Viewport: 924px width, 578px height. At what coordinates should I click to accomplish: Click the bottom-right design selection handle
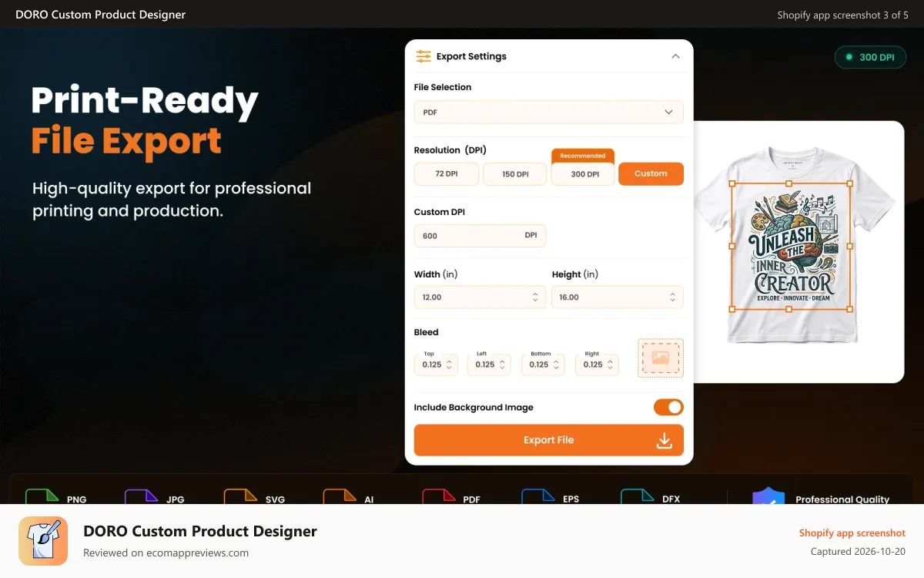[850, 309]
